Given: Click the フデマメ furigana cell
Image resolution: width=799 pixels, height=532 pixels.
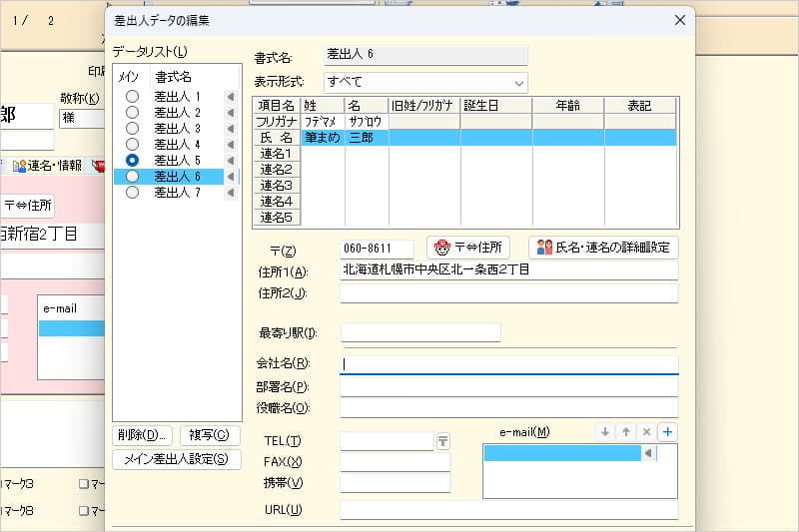Looking at the screenshot, I should tap(323, 122).
